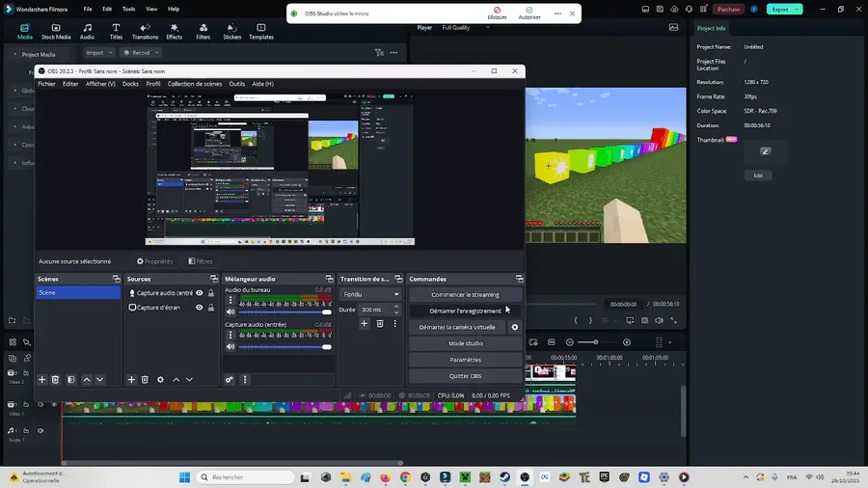This screenshot has width=868, height=488.
Task: Open Outils menu in OBS
Action: tap(237, 84)
